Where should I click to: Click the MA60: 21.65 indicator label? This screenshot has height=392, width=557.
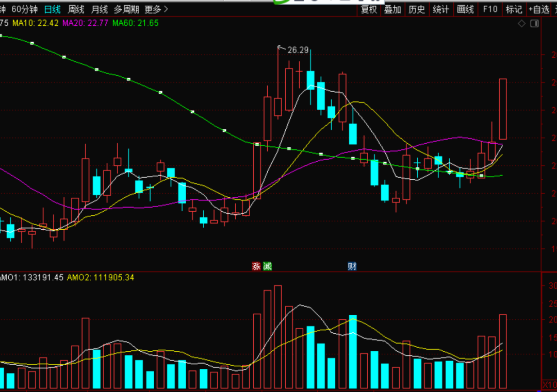click(x=135, y=23)
